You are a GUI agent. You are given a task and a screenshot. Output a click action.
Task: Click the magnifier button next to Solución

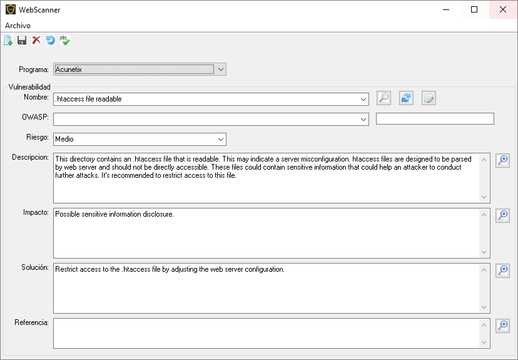[503, 270]
